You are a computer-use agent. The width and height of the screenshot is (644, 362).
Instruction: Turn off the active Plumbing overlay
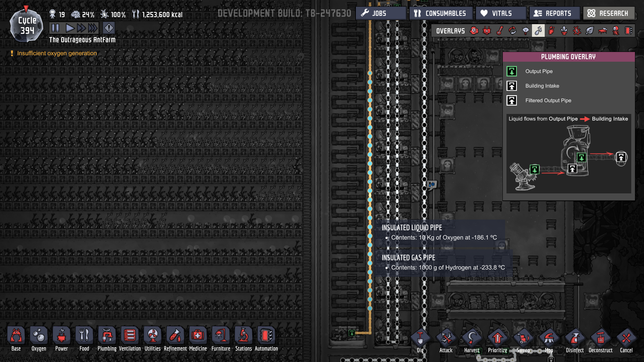click(x=538, y=31)
